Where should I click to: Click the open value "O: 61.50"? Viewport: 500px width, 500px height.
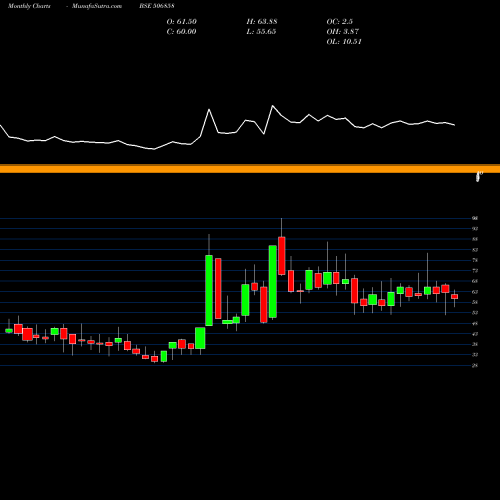coord(182,22)
